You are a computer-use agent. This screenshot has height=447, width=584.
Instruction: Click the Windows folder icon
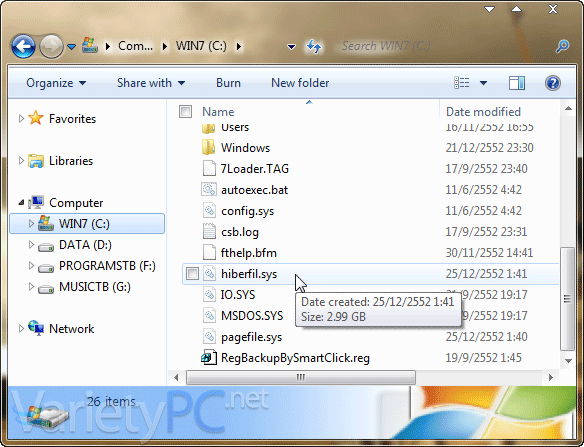[x=209, y=148]
